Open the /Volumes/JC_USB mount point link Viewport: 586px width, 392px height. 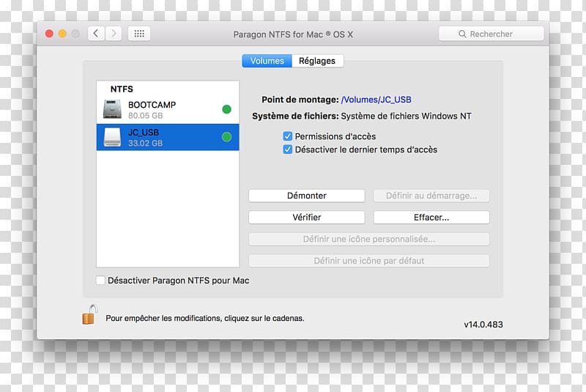(376, 100)
